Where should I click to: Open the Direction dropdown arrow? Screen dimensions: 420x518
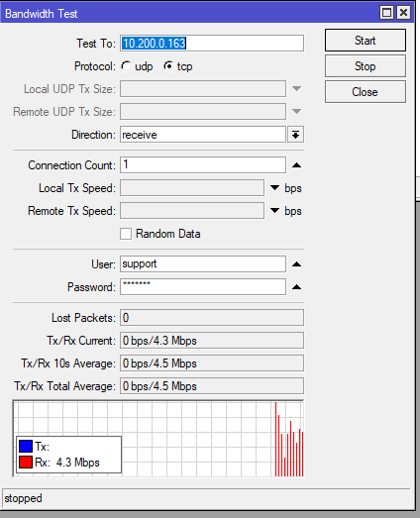click(x=296, y=135)
